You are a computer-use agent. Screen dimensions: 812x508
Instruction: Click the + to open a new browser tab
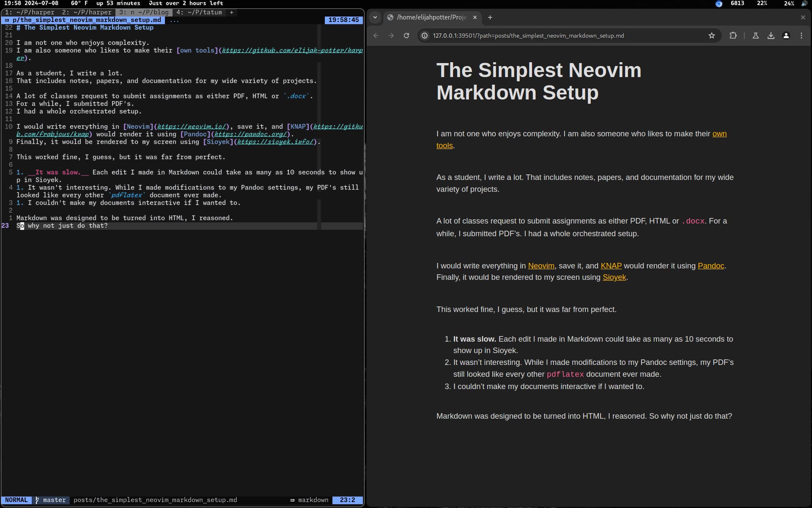490,17
